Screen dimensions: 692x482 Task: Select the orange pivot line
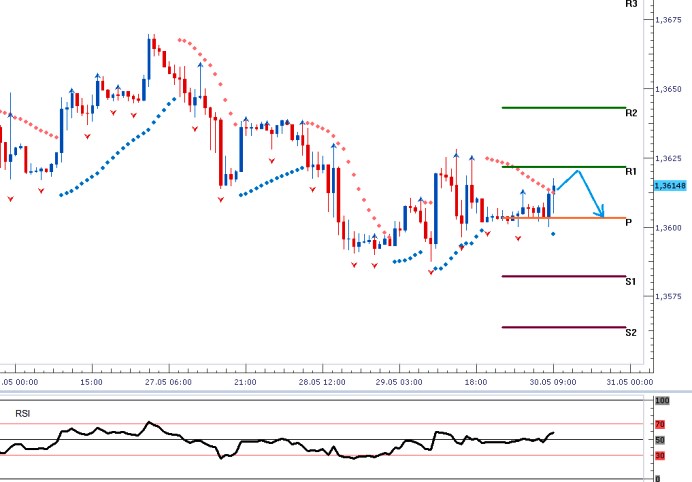click(x=564, y=218)
